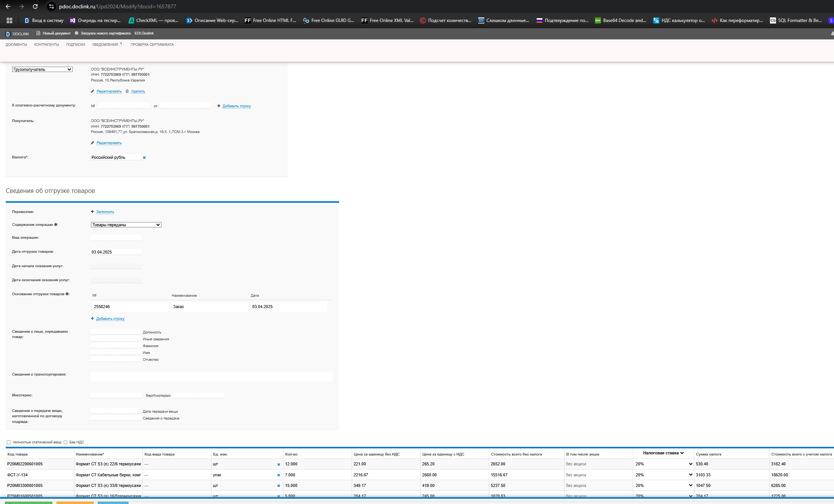
Task: Click quantity cell '12.000'
Action: [x=318, y=464]
